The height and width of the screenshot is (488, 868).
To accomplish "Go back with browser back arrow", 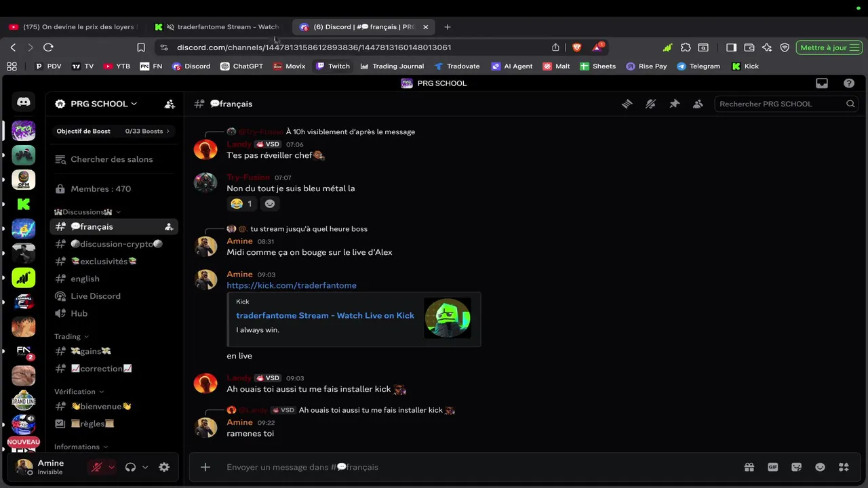I will pos(13,47).
